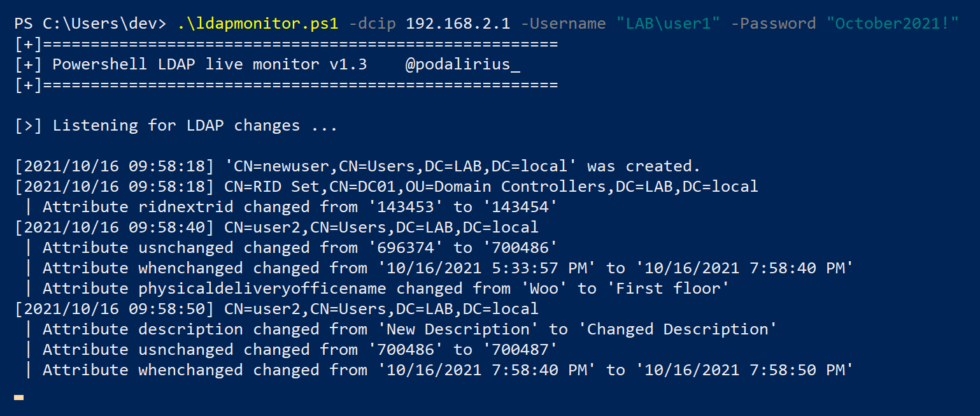This screenshot has height=416, width=980.
Task: Click the ridnextrid attribute change line
Action: (301, 207)
